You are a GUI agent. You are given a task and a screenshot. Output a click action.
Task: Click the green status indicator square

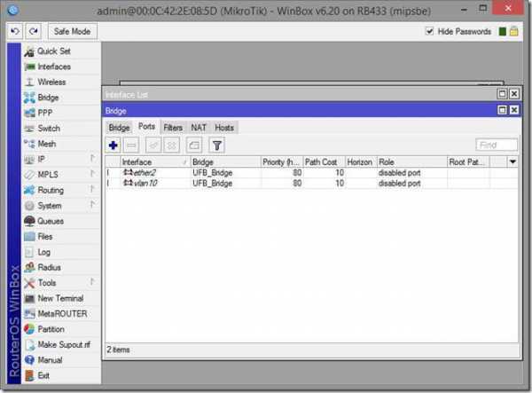(503, 32)
